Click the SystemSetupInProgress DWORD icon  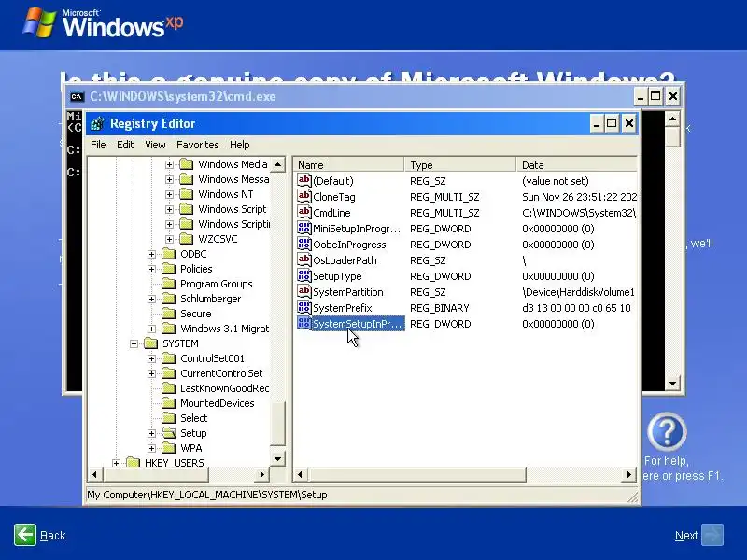[304, 323]
